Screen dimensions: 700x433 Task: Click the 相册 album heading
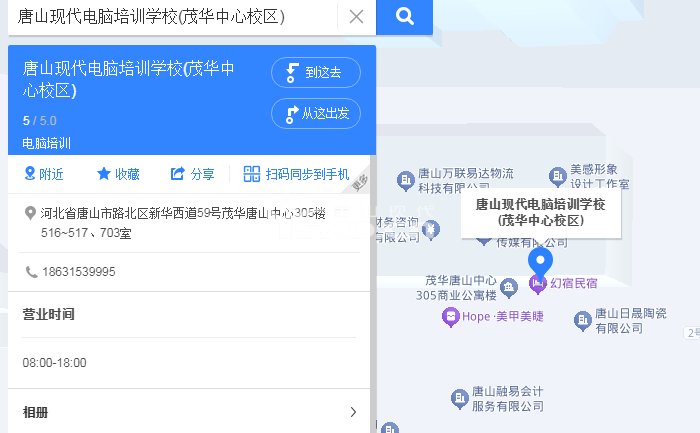(35, 412)
